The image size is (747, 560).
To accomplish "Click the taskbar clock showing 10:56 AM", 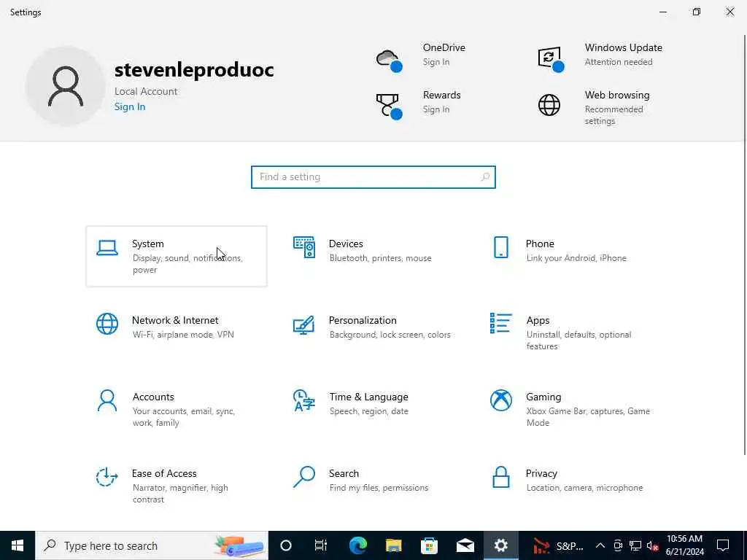I will [684, 545].
